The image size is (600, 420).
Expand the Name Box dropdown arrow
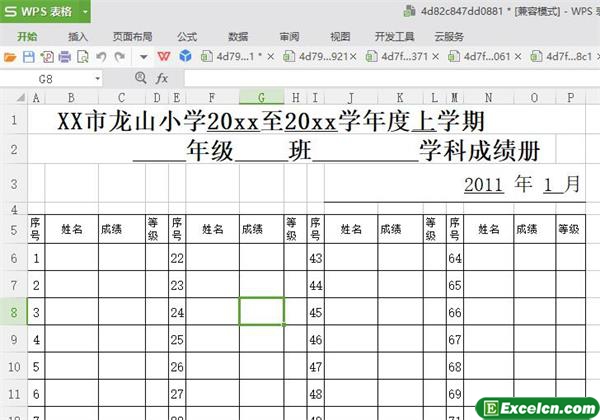98,79
